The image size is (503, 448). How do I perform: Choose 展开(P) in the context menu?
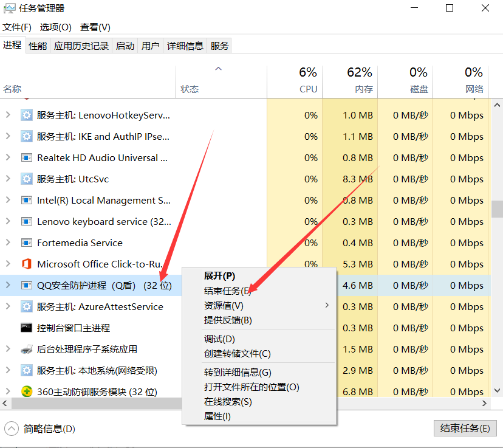pyautogui.click(x=259, y=275)
